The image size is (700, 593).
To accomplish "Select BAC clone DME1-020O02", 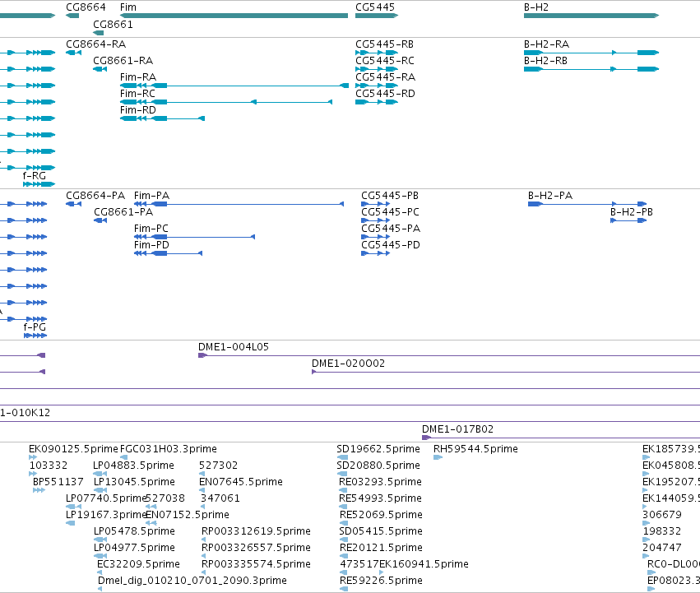I will 348,364.
